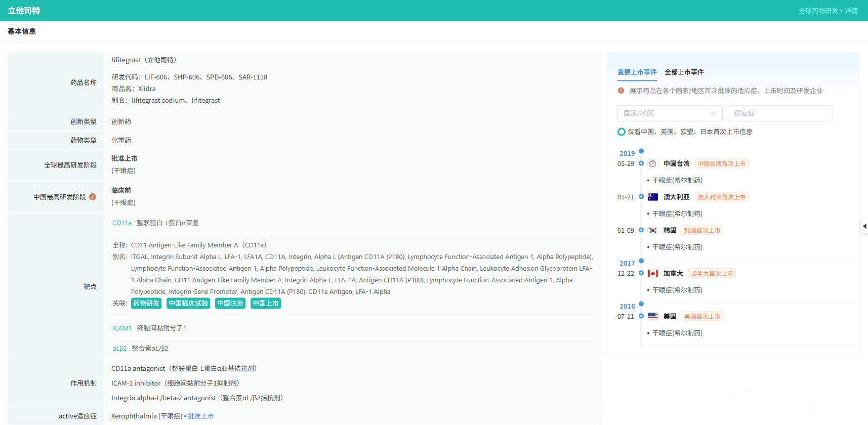
Task: Click the Integrin alpha-L/beta-2 antagonist text
Action: [197, 398]
